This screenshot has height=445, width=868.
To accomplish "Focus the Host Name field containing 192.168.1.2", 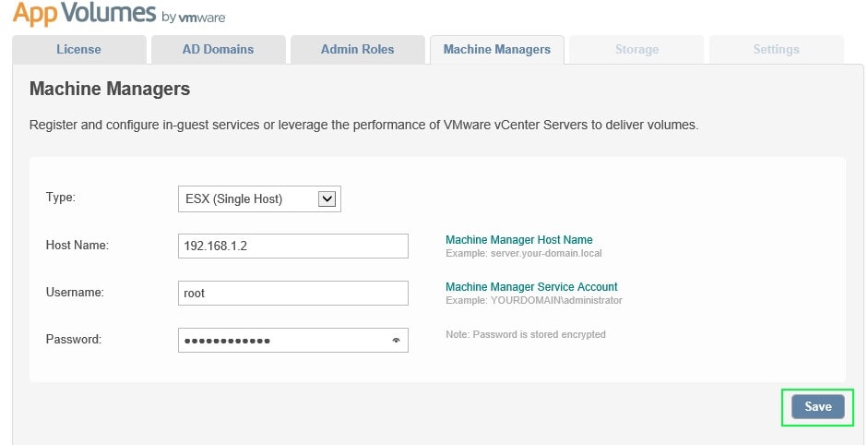I will click(292, 246).
